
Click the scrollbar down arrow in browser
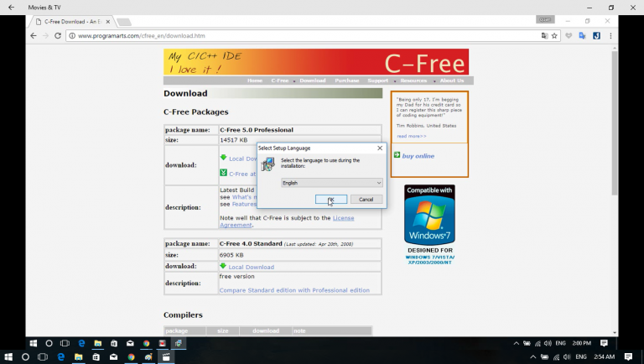(x=615, y=332)
